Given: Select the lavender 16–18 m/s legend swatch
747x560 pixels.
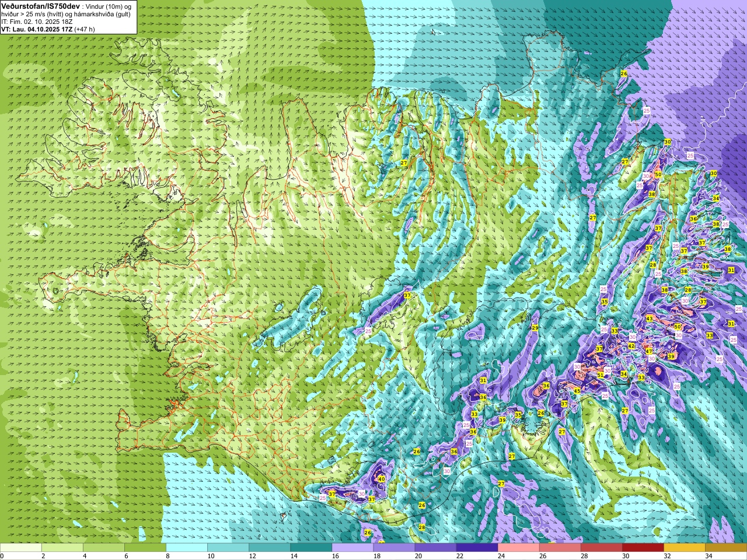Looking at the screenshot, I should [x=352, y=548].
